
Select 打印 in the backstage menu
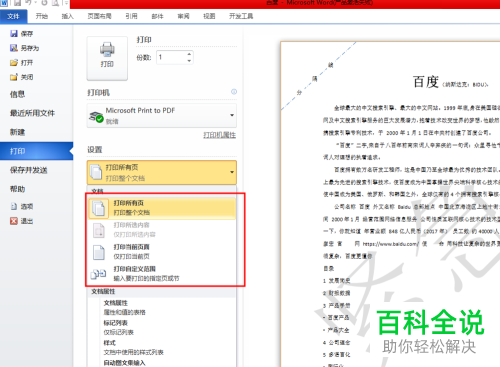pos(36,151)
